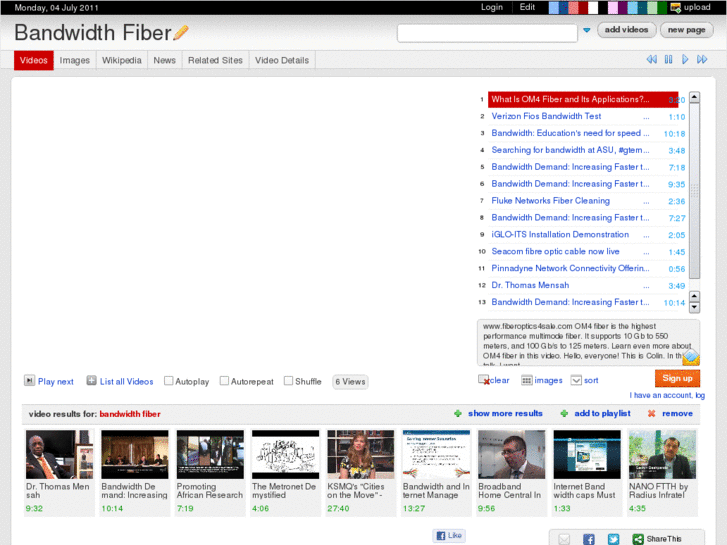727x545 pixels.
Task: Click the ShareThis icon
Action: coord(638,539)
